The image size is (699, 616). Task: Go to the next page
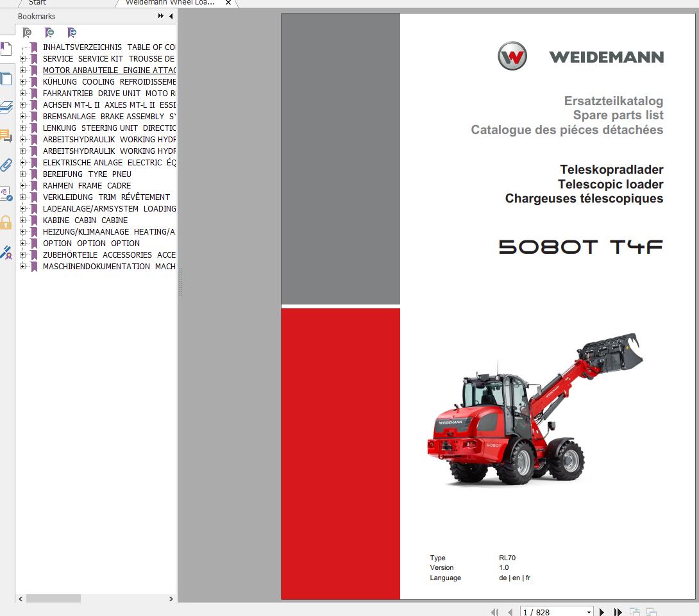point(602,612)
